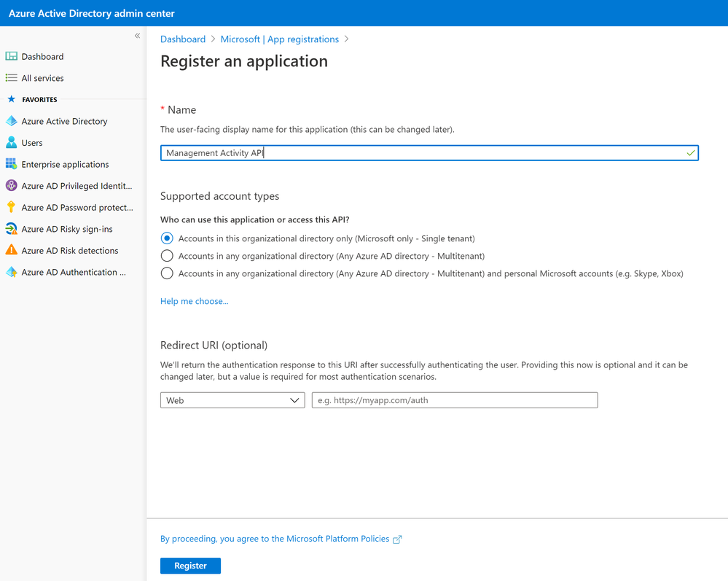The image size is (728, 581).
Task: Open Users in the sidebar
Action: (x=31, y=143)
